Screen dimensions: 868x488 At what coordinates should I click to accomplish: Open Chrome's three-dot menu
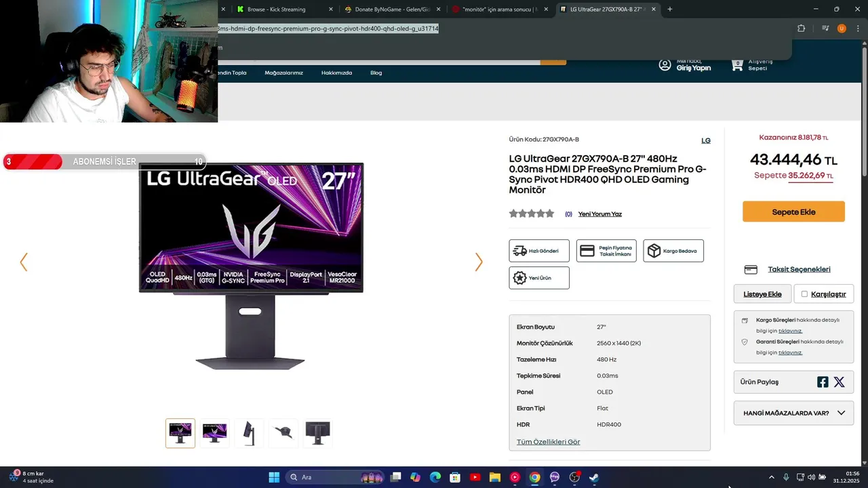pyautogui.click(x=857, y=28)
